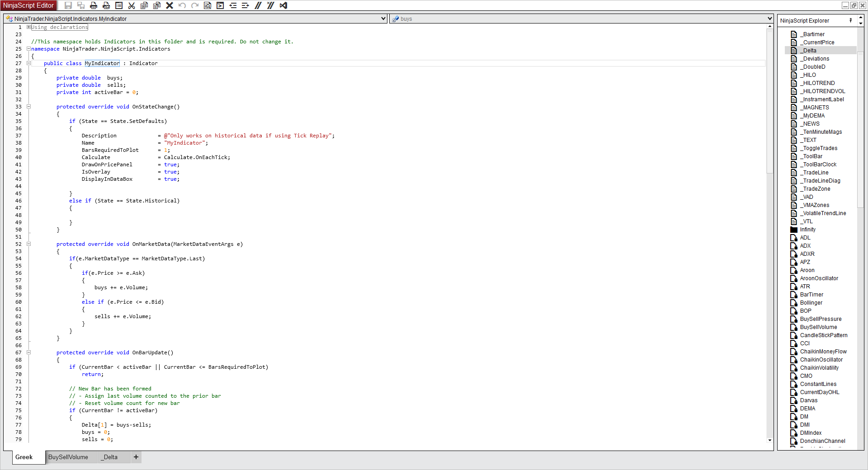Comment out the selected lines
The width and height of the screenshot is (868, 470).
pyautogui.click(x=258, y=5)
